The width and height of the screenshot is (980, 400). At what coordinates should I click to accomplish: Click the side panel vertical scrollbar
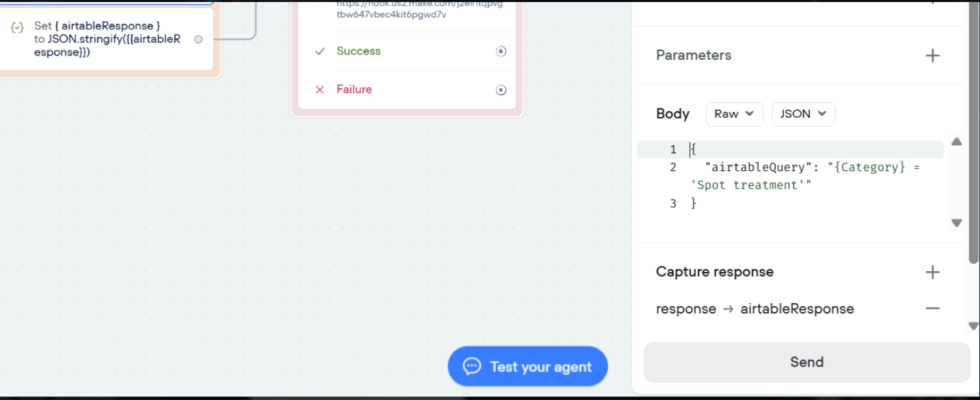pos(973,136)
